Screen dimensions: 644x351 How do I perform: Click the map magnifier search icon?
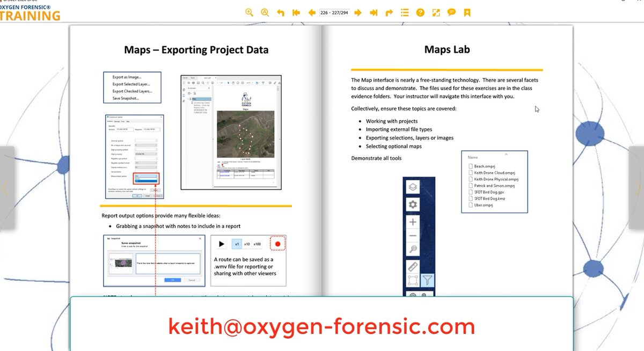point(412,249)
